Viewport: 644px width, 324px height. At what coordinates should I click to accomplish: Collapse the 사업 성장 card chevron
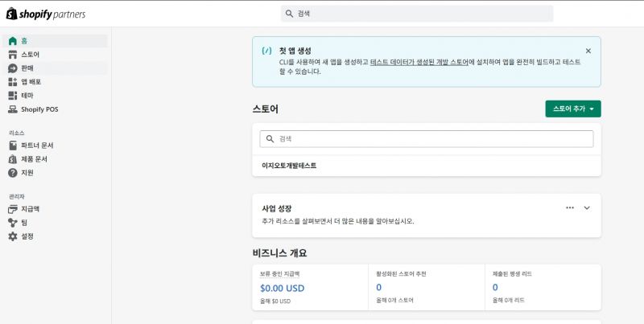point(587,208)
